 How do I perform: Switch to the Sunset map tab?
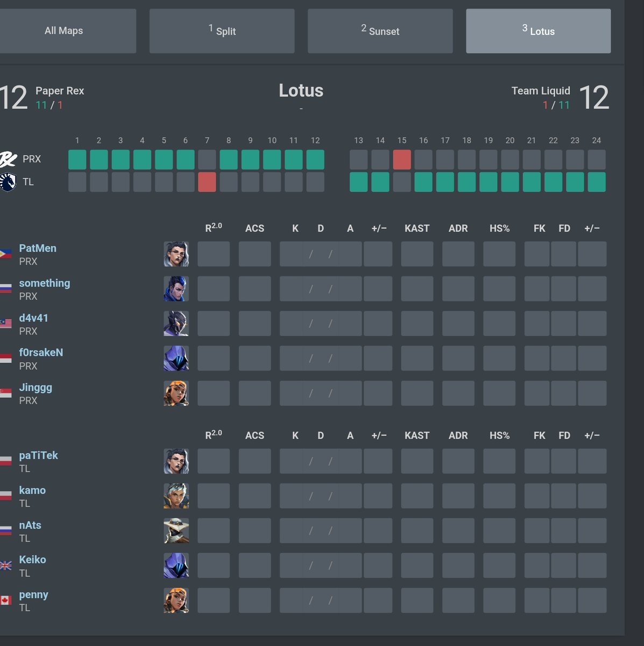(x=380, y=31)
